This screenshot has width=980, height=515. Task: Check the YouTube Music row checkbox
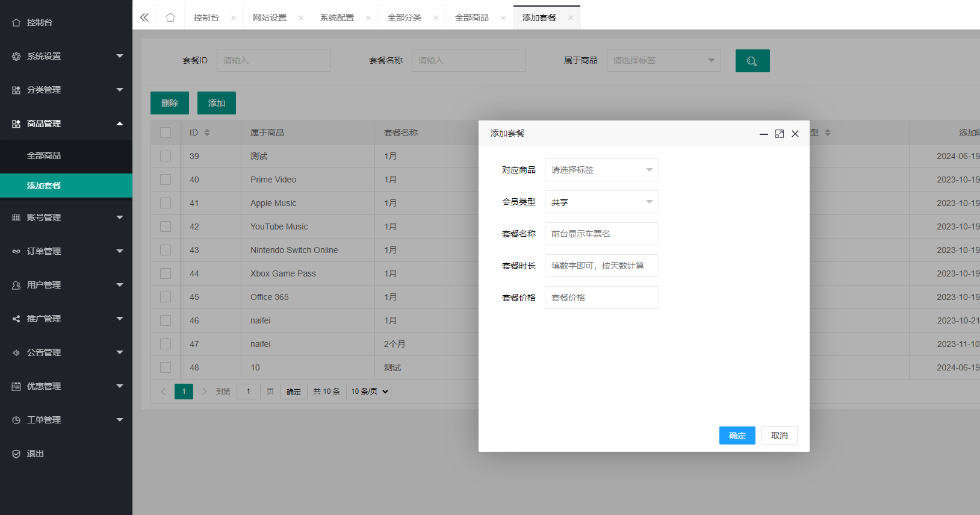166,226
